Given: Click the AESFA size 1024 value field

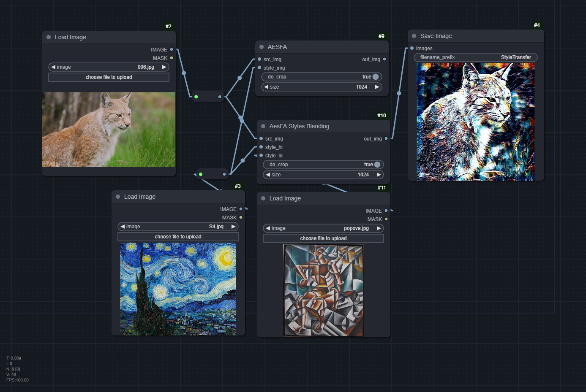Looking at the screenshot, I should pos(322,87).
